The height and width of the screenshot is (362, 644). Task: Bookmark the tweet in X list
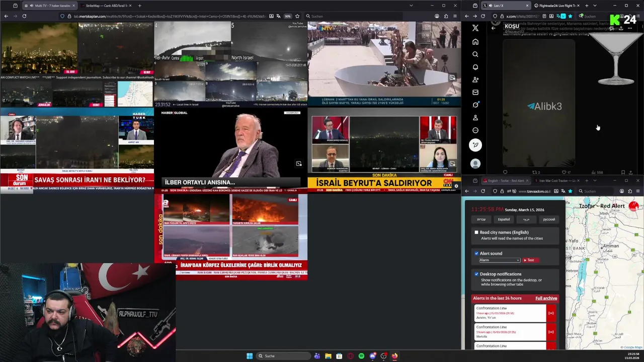point(623,172)
